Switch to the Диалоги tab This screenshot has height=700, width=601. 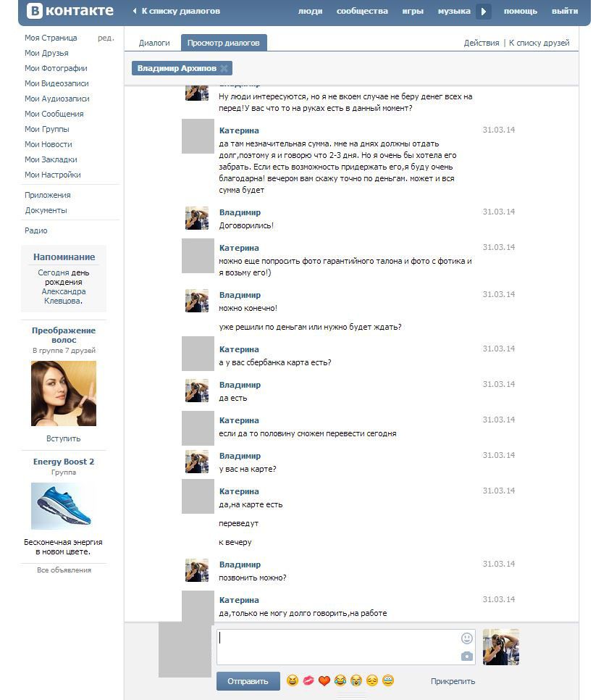tap(154, 43)
